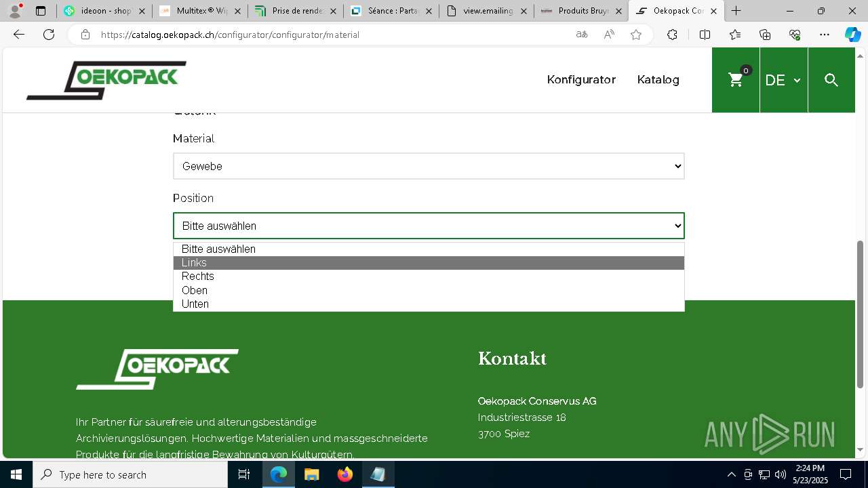Open the shopping cart icon
The width and height of the screenshot is (868, 488).
point(736,80)
